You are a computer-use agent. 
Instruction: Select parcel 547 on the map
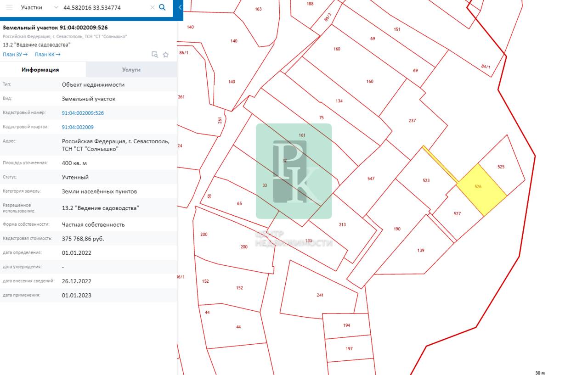[371, 179]
